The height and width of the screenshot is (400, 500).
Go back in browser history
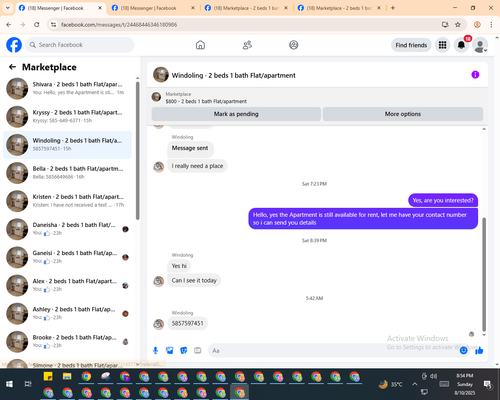click(x=9, y=24)
